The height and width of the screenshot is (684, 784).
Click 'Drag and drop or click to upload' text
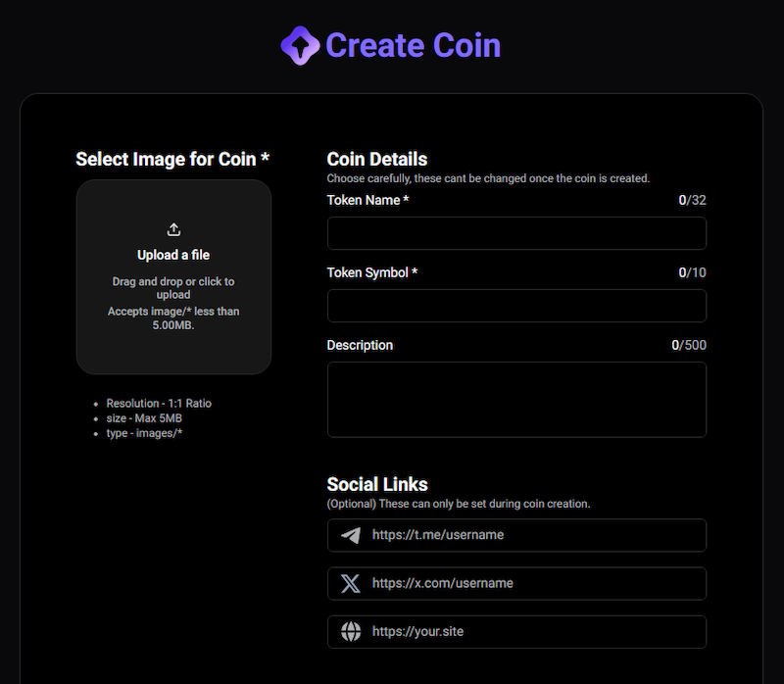coord(173,287)
